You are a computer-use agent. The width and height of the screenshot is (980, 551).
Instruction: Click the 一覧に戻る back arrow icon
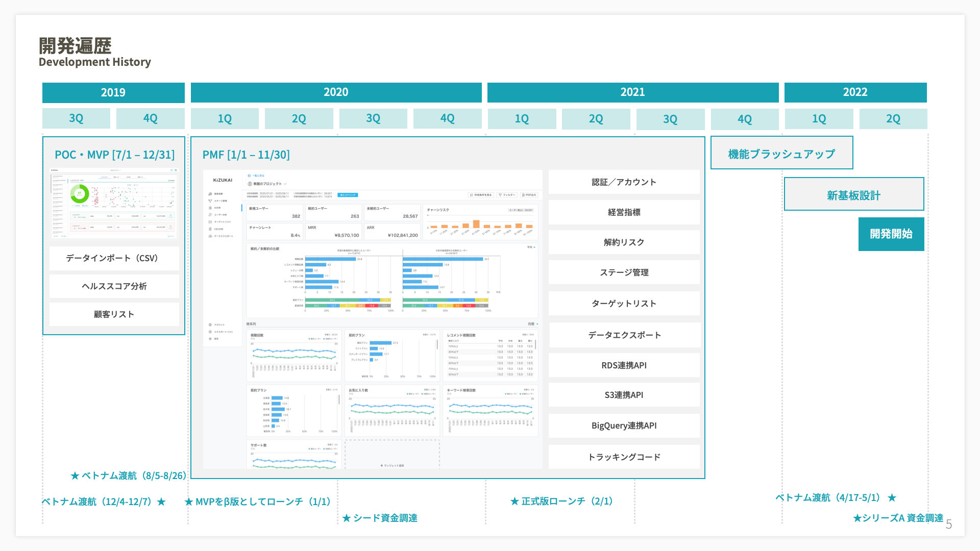249,176
